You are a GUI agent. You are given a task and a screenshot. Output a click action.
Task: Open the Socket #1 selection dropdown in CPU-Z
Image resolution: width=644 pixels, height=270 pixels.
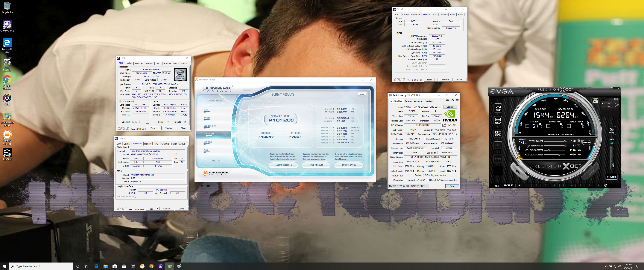[x=140, y=122]
